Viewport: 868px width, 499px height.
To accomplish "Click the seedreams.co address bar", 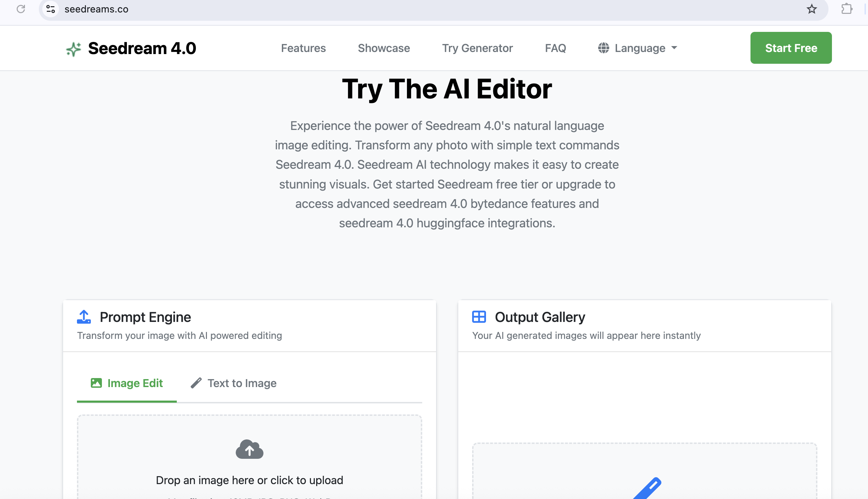I will click(433, 9).
